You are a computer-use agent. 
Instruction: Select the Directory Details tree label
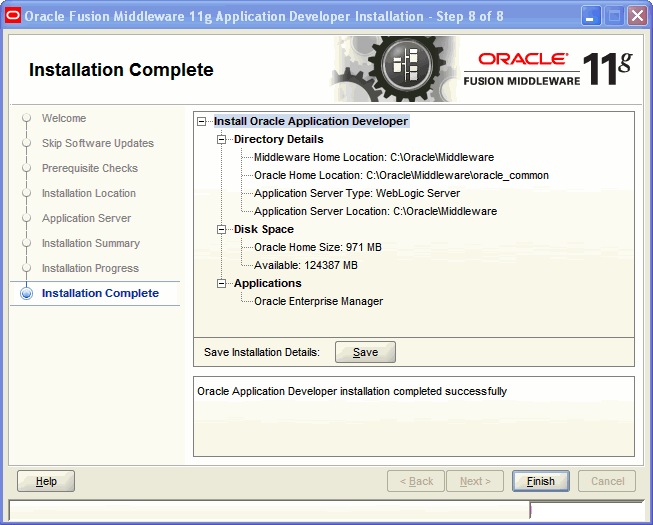[x=279, y=139]
